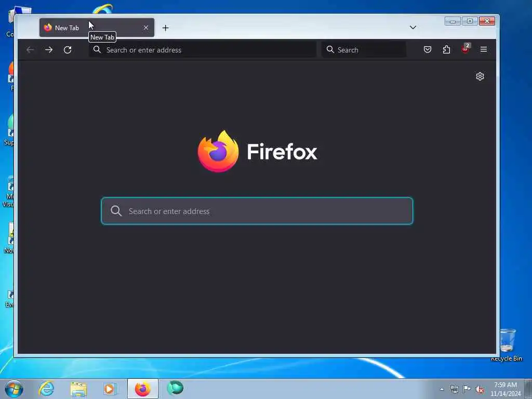Image resolution: width=532 pixels, height=399 pixels.
Task: Open Windows Explorer from the taskbar
Action: click(x=78, y=389)
